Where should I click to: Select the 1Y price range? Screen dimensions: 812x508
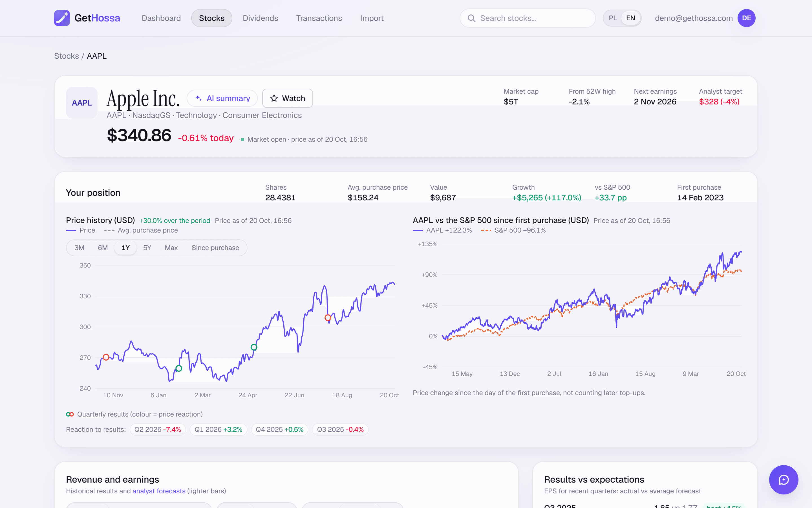[x=125, y=248]
